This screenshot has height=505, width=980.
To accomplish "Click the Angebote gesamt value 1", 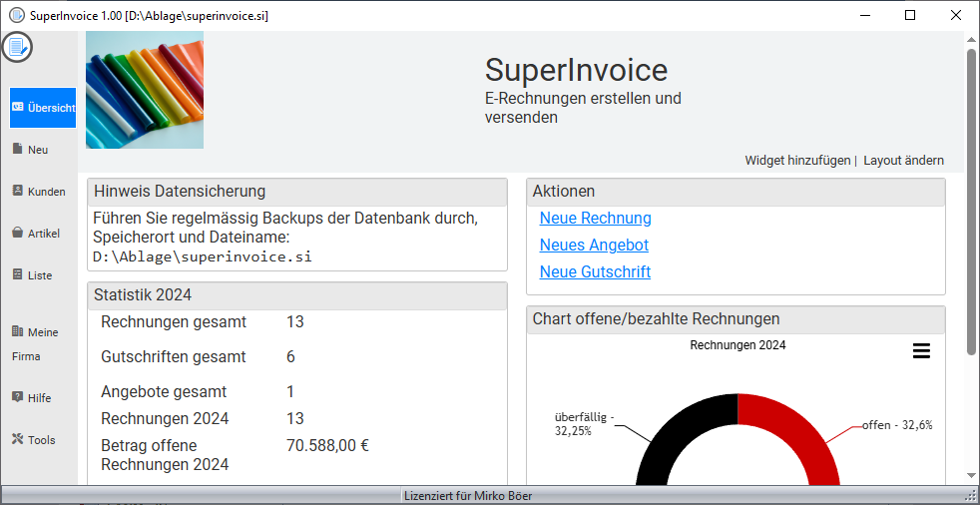I will [290, 392].
